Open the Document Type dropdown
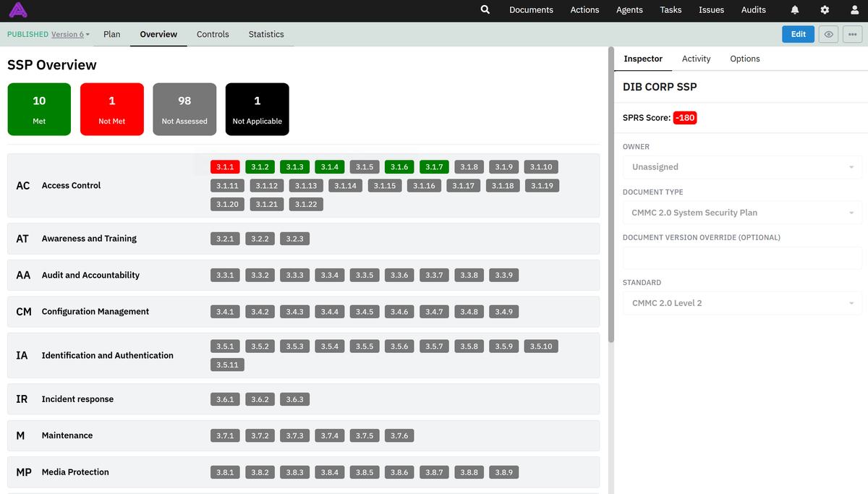This screenshot has height=494, width=868. coord(741,213)
